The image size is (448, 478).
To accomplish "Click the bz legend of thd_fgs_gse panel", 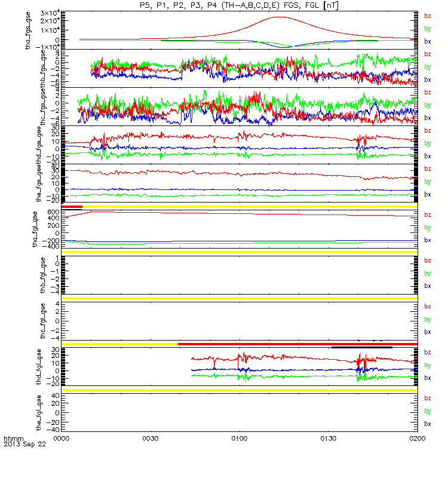I will [x=428, y=130].
